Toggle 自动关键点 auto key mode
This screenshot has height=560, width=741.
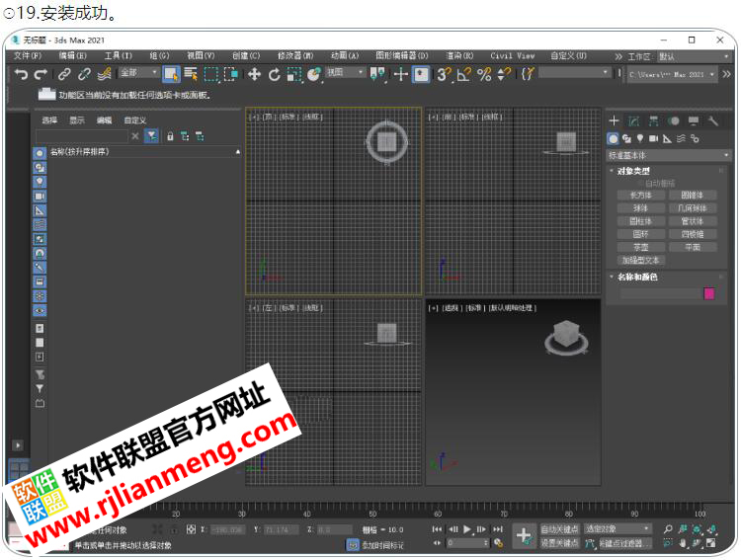pos(559,529)
